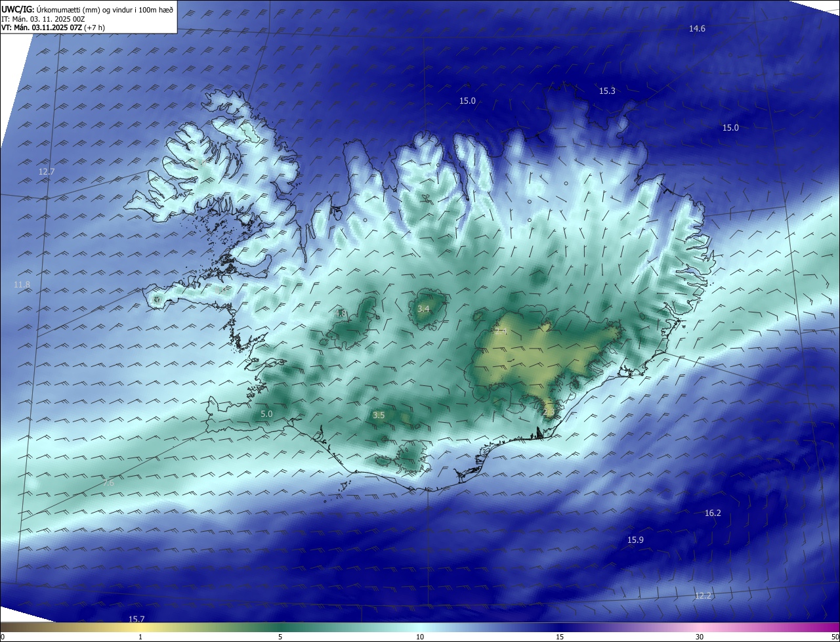Click the 15.3 value label on the map
Image resolution: width=840 pixels, height=642 pixels.
[607, 91]
